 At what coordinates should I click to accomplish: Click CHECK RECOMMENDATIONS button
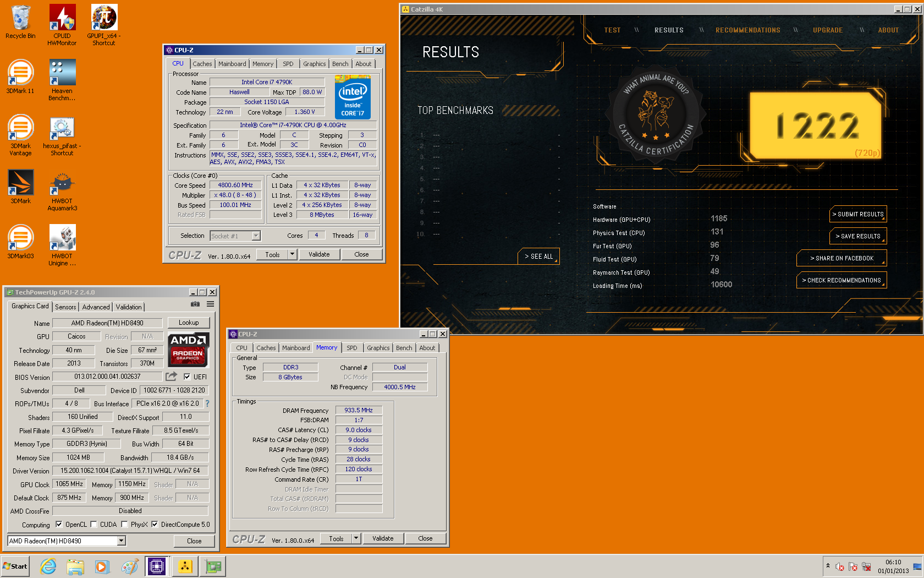pyautogui.click(x=842, y=280)
